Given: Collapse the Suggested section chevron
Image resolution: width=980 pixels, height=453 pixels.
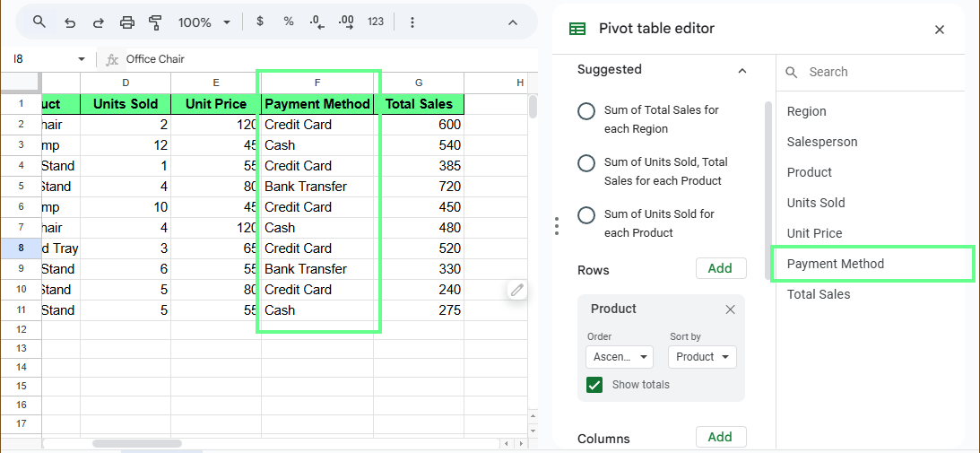Looking at the screenshot, I should click(742, 70).
